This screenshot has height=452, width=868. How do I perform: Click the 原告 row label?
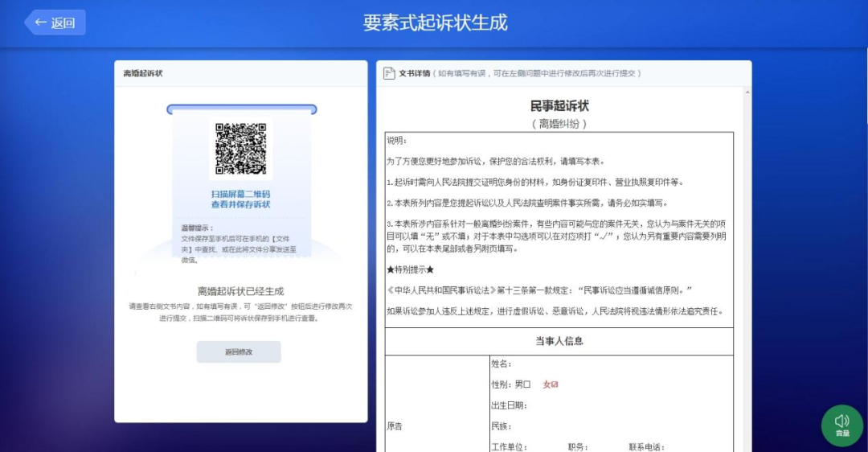[395, 426]
